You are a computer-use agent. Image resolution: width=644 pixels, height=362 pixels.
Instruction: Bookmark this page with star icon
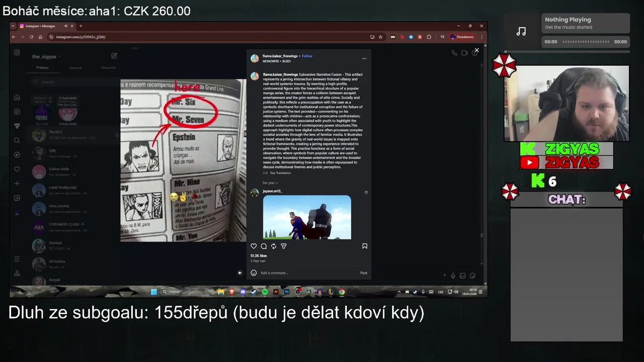tap(380, 37)
